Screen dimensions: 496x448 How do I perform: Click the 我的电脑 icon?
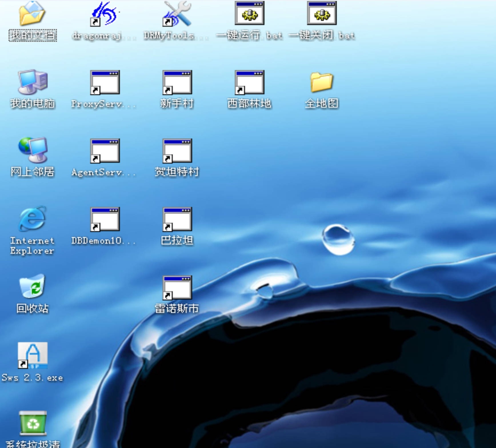(x=33, y=82)
